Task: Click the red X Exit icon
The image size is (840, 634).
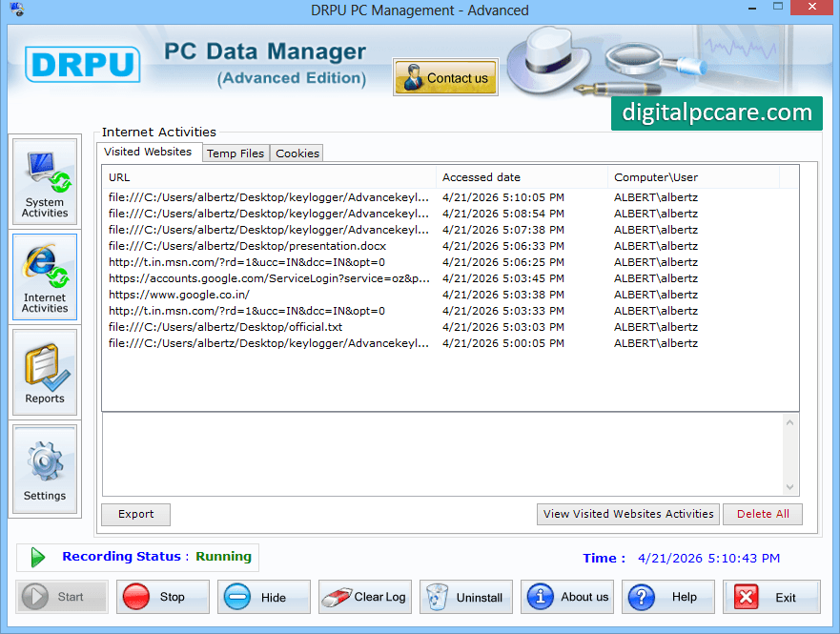Action: [x=747, y=597]
